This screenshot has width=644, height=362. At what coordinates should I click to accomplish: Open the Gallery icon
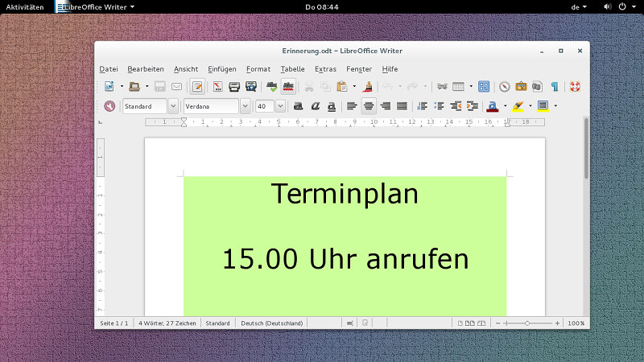pos(521,86)
